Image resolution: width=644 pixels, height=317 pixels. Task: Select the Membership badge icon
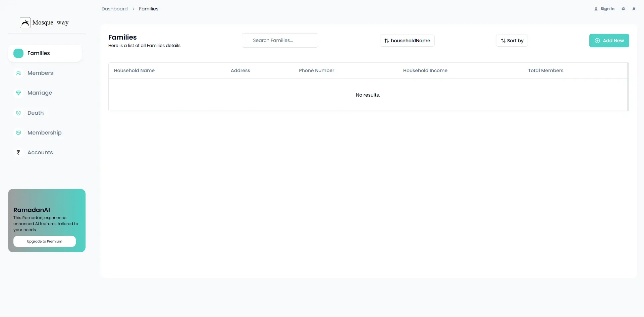[x=18, y=133]
